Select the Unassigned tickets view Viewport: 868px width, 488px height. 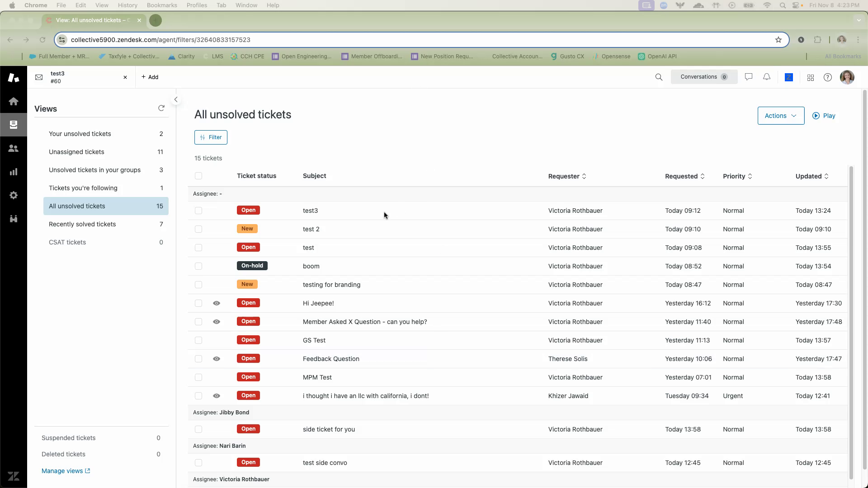pyautogui.click(x=76, y=152)
